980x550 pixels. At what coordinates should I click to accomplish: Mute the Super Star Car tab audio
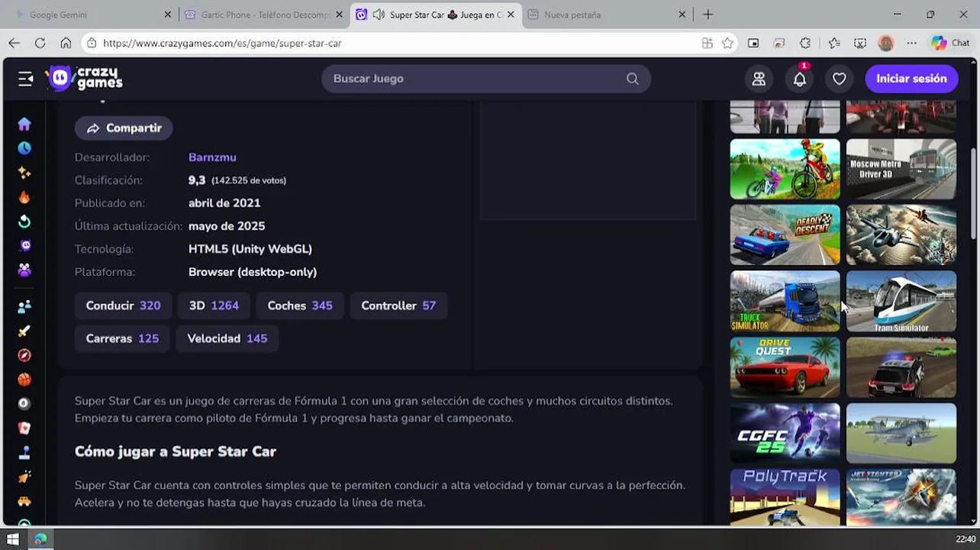point(379,15)
